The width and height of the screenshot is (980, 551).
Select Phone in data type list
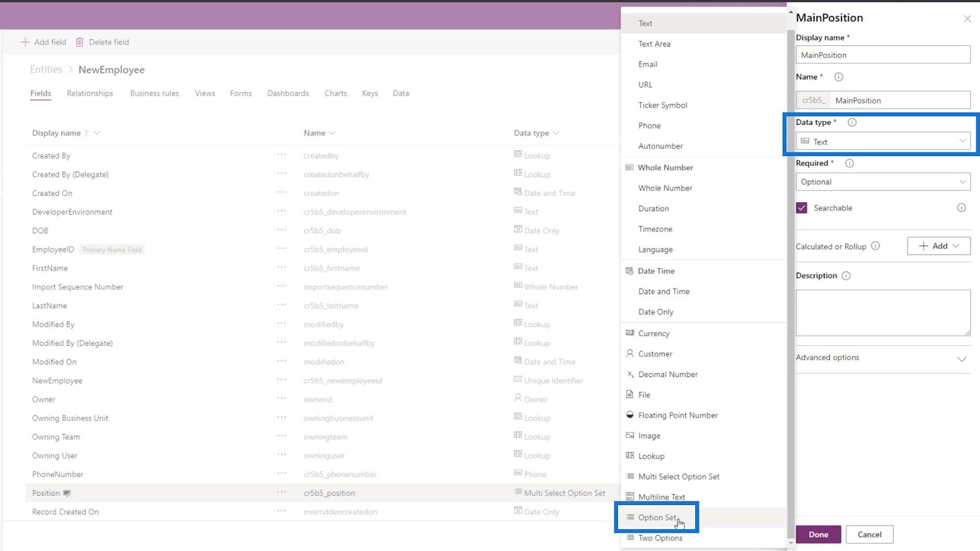click(703, 126)
